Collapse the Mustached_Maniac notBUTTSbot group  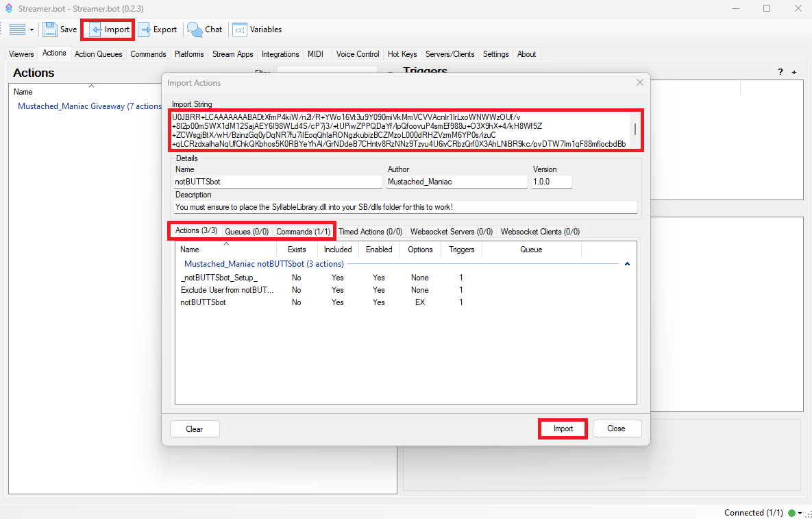coord(627,264)
